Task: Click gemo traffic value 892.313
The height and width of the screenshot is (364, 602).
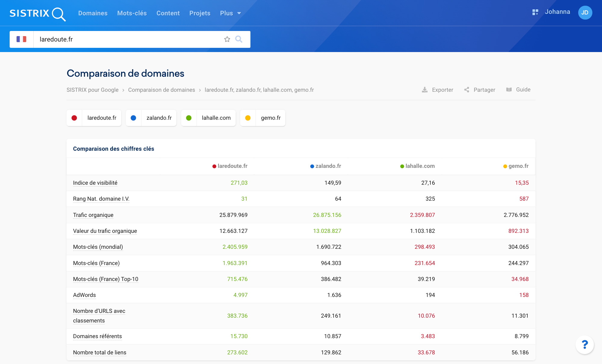Action: (518, 231)
